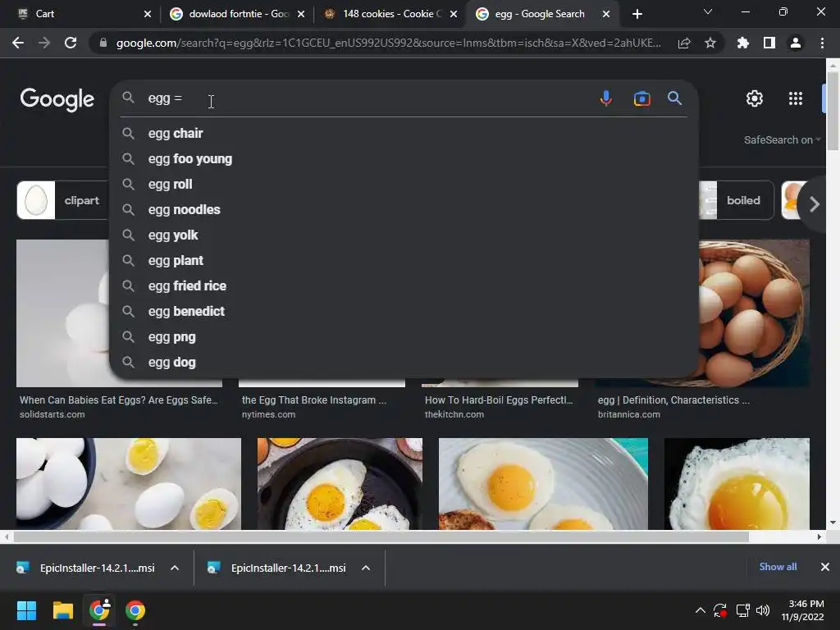This screenshot has width=840, height=630.
Task: View site information lock icon
Action: [103, 43]
